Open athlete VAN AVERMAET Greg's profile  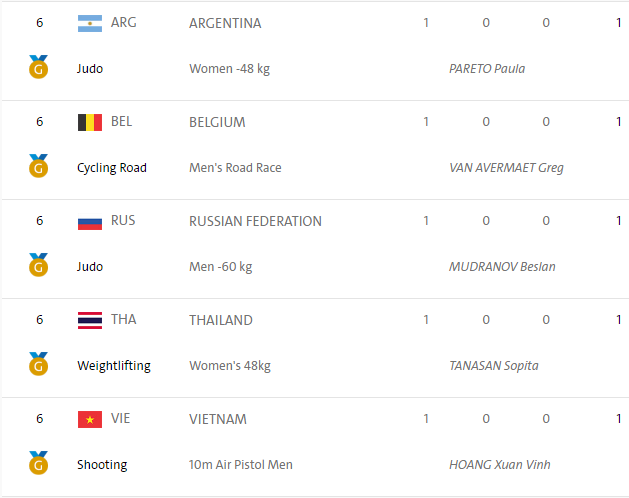pyautogui.click(x=506, y=168)
